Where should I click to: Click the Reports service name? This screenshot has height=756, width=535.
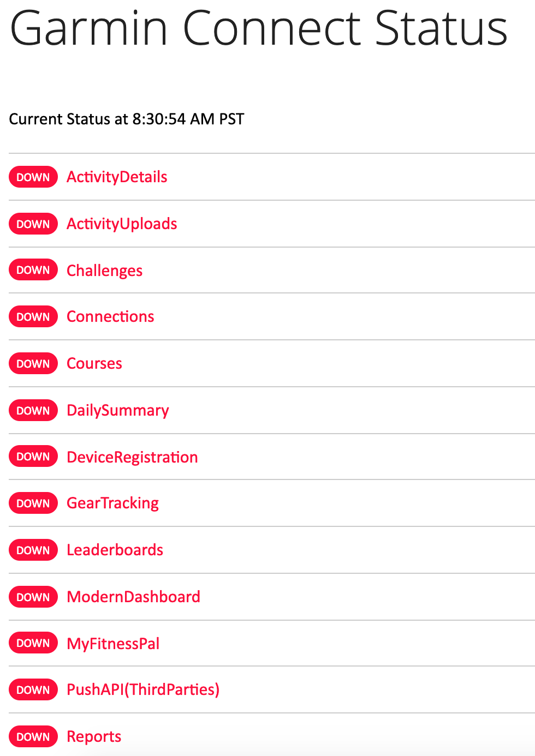[94, 736]
